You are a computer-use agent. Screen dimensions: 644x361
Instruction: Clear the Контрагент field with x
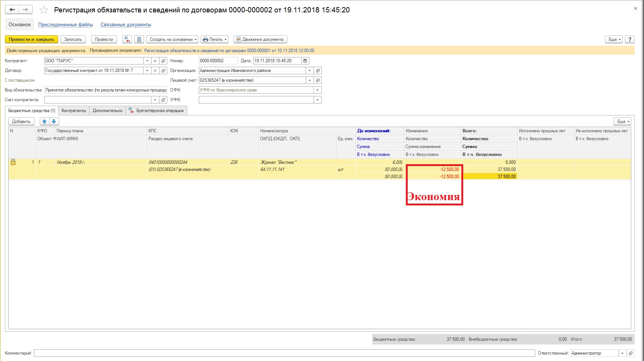tap(155, 61)
